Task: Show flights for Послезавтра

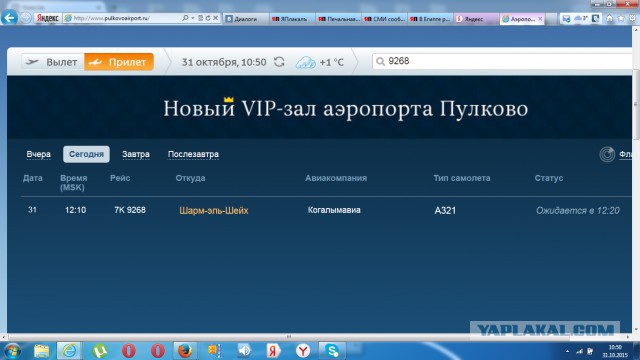Action: (193, 154)
